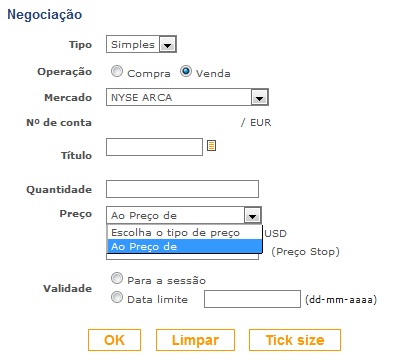The height and width of the screenshot is (360, 398).
Task: Focus the Quantidade input field
Action: pos(182,189)
